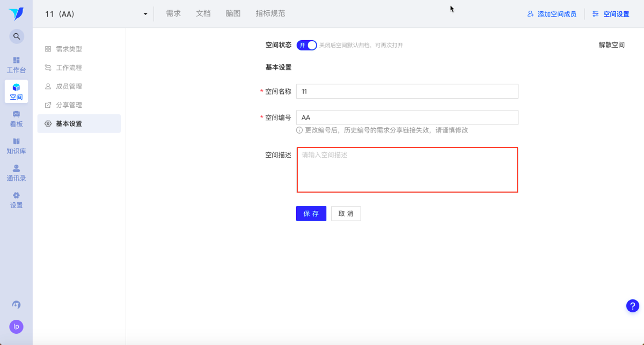Open 通讯录 in sidebar
The width and height of the screenshot is (644, 345).
point(16,173)
